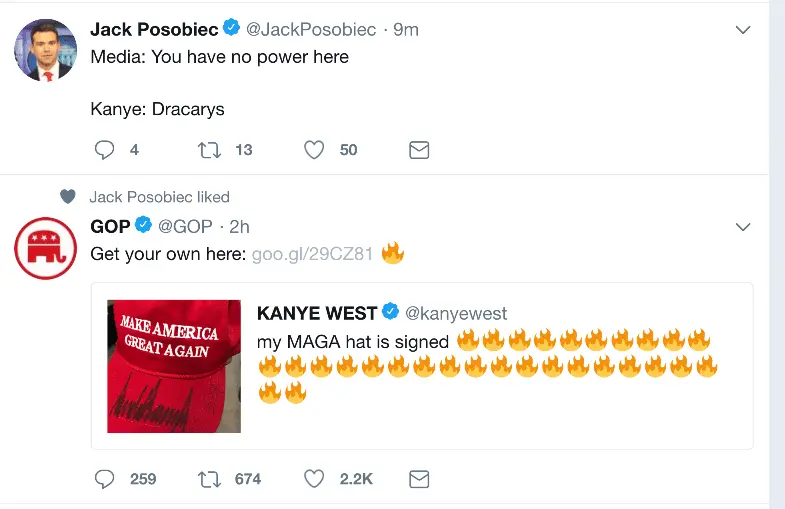Viewport: 785px width, 509px height.
Task: Open the quoted KANYE WEST name
Action: [317, 314]
